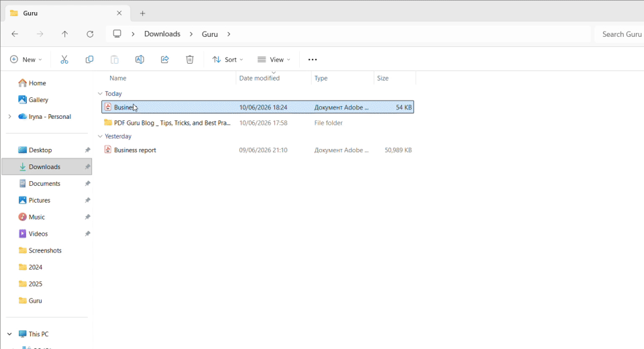
Task: Select the Business report file row
Action: pyautogui.click(x=258, y=150)
